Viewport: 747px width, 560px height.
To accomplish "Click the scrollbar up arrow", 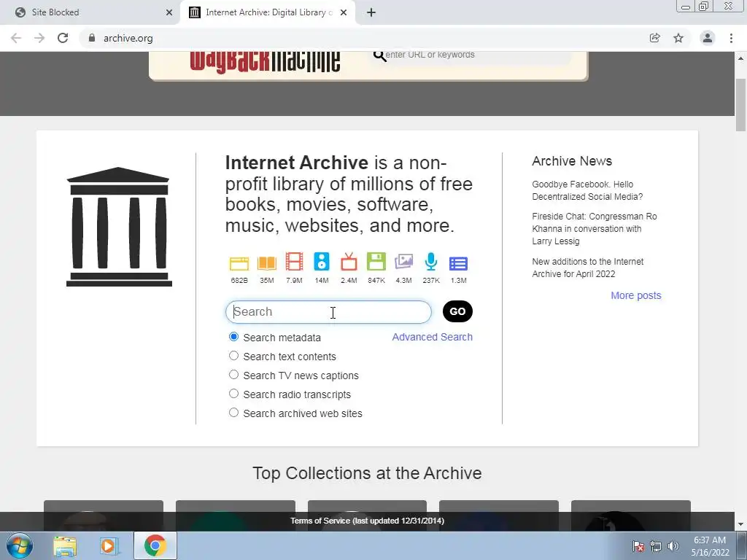I will tap(740, 58).
